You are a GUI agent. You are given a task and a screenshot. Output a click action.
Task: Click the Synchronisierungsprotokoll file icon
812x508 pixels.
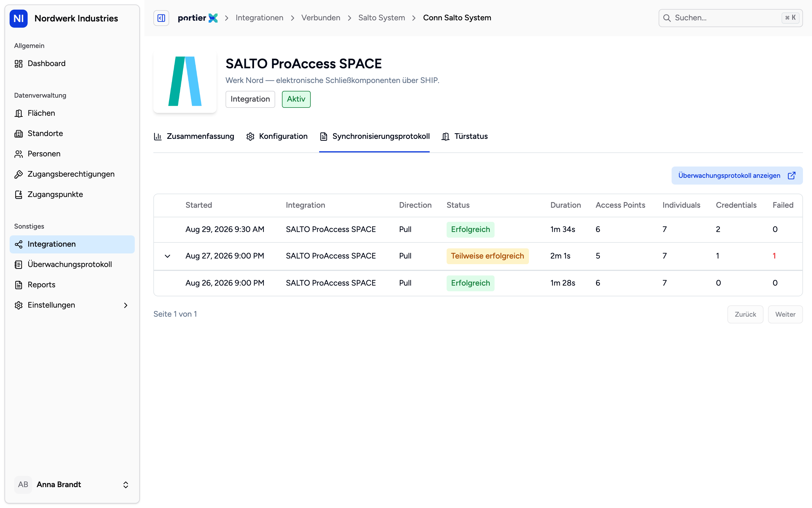coord(323,136)
